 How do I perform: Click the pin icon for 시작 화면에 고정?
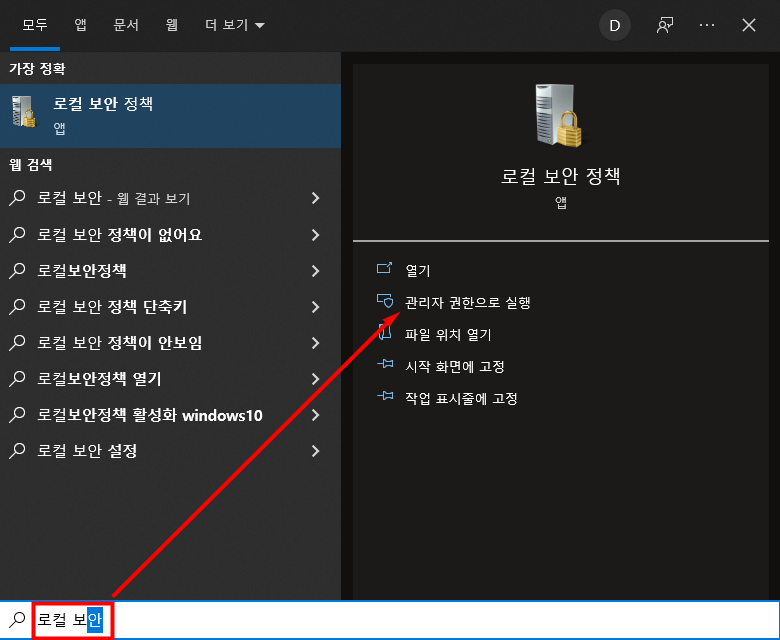click(385, 365)
